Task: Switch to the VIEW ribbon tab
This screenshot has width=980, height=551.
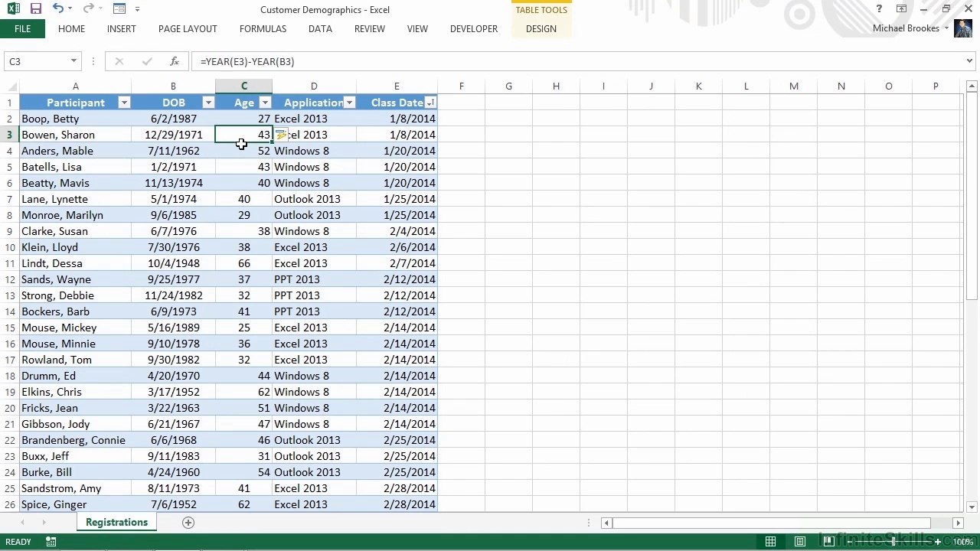Action: [x=417, y=29]
